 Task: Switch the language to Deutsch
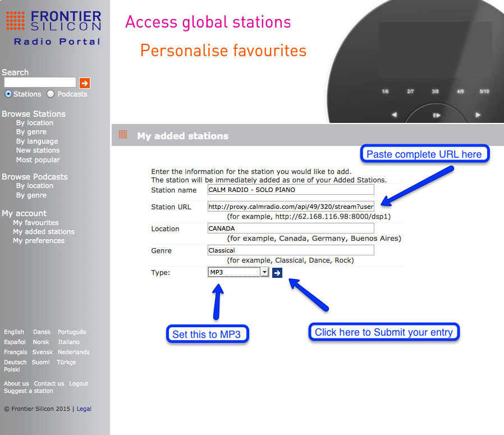[15, 363]
